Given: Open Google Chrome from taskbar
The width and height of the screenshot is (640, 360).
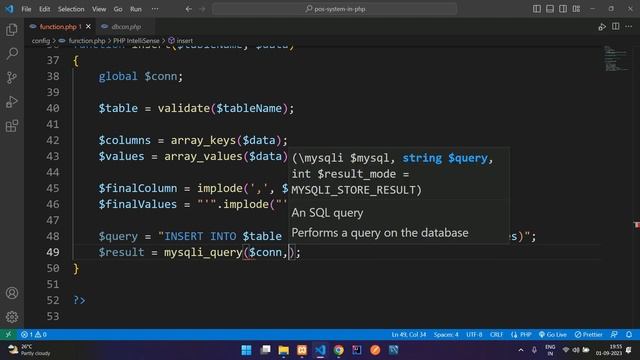Looking at the screenshot, I should point(339,350).
